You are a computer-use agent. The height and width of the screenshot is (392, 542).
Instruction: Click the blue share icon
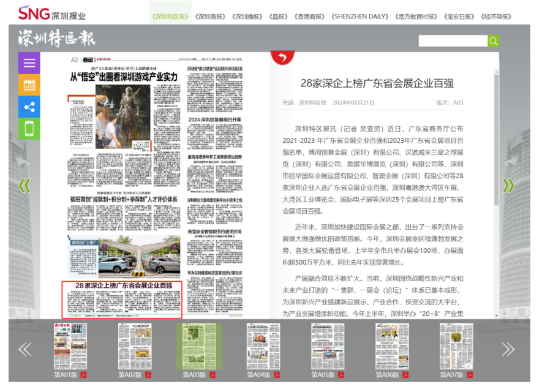coord(29,107)
